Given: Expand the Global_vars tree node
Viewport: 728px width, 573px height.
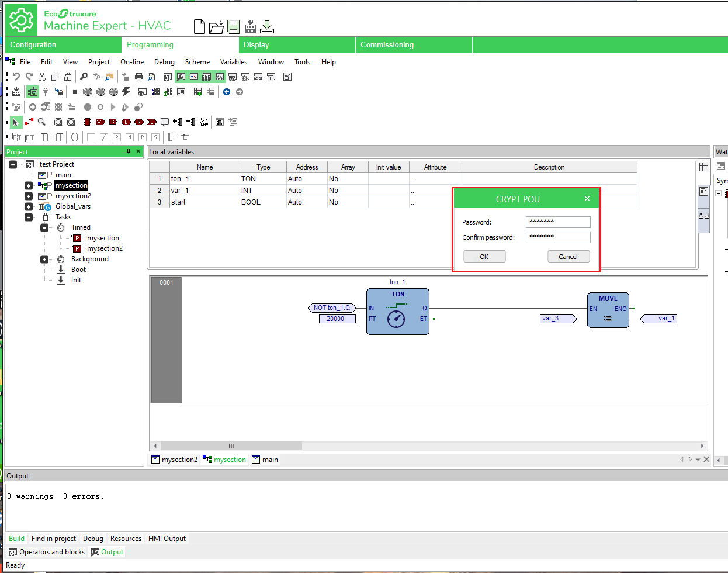Looking at the screenshot, I should (x=28, y=207).
